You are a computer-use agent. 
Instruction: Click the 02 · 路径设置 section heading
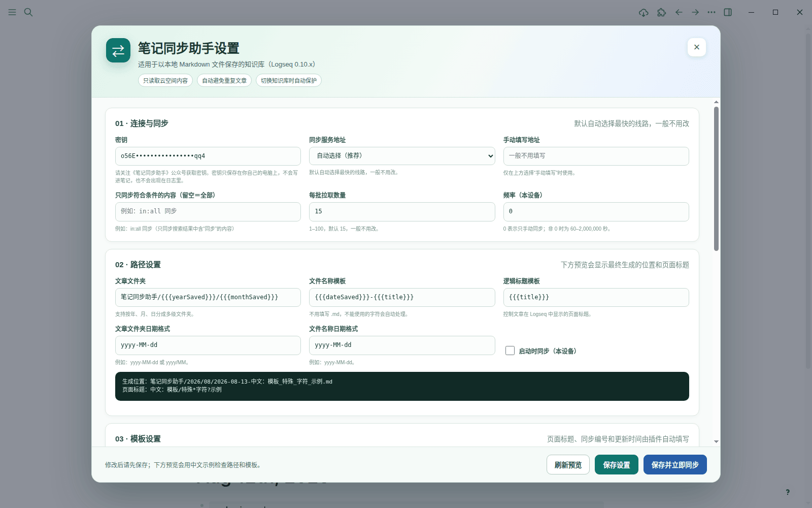[x=138, y=265]
